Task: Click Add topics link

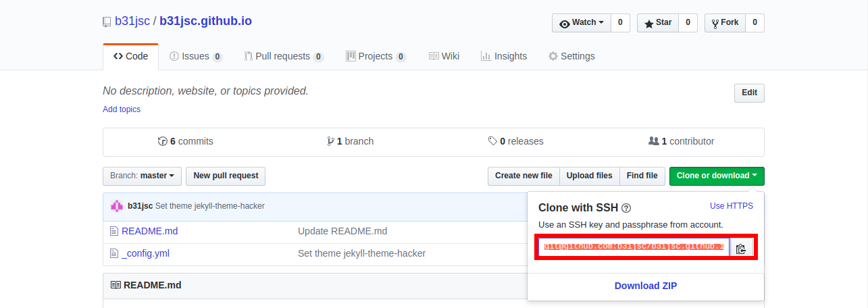Action: (x=122, y=109)
